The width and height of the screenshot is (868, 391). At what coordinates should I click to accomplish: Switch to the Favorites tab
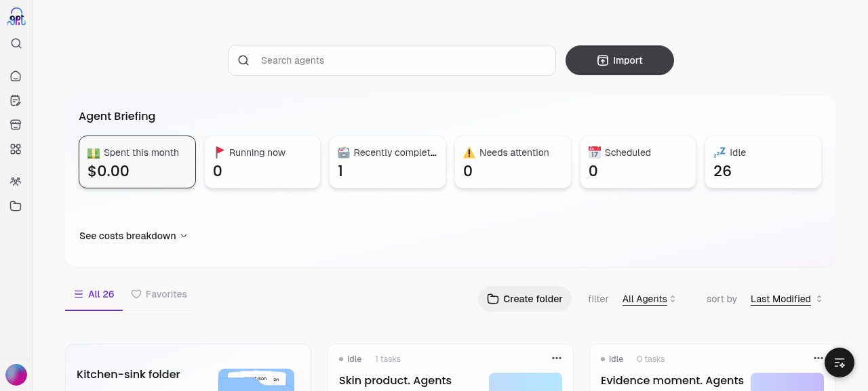159,294
